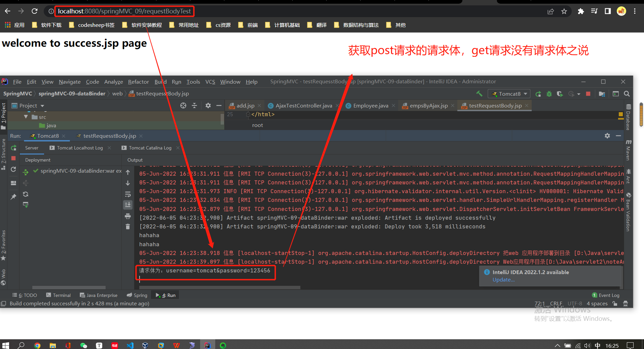
Task: Click the Search Everywhere magnifier
Action: [627, 94]
